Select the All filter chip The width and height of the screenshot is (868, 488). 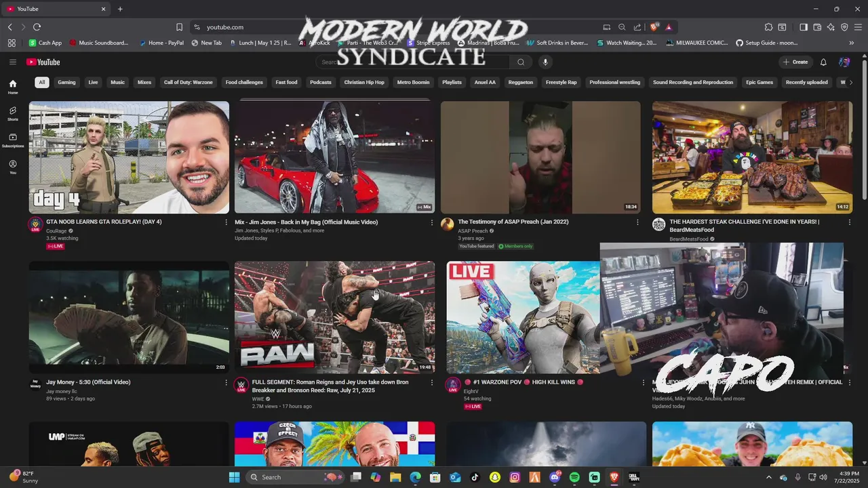pyautogui.click(x=42, y=82)
